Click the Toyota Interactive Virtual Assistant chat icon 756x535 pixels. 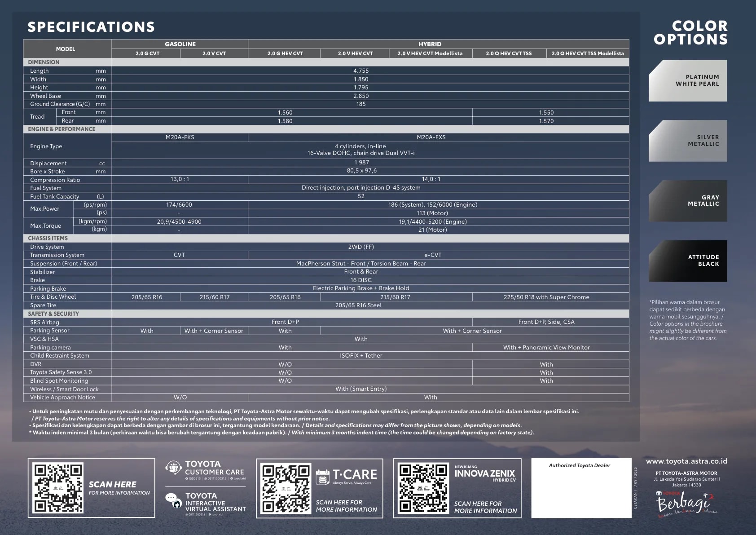click(x=173, y=500)
